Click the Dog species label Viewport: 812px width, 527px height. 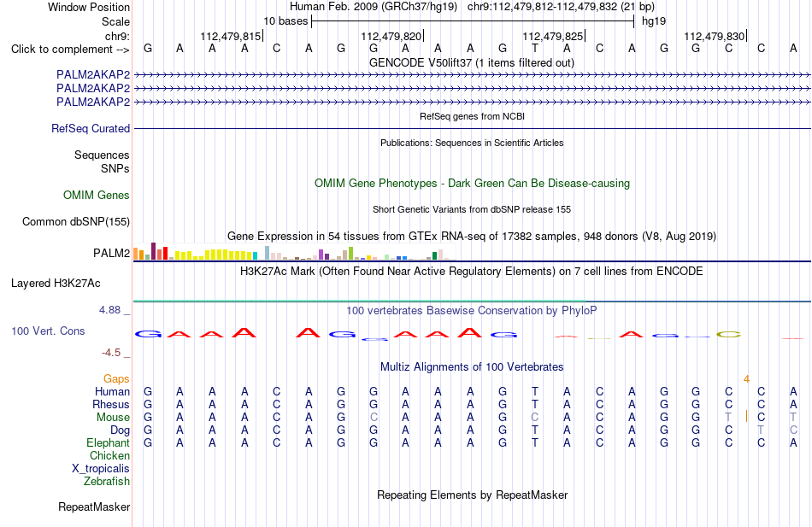pyautogui.click(x=120, y=430)
